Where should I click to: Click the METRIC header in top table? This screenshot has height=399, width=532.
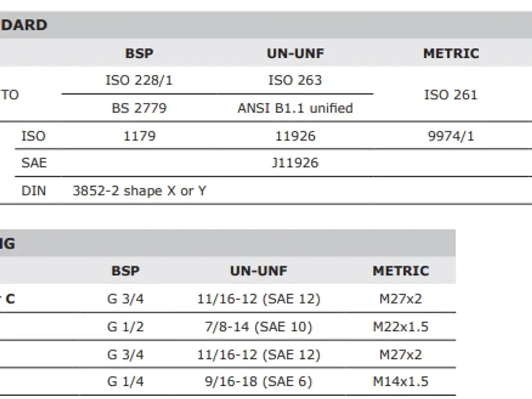click(x=451, y=53)
